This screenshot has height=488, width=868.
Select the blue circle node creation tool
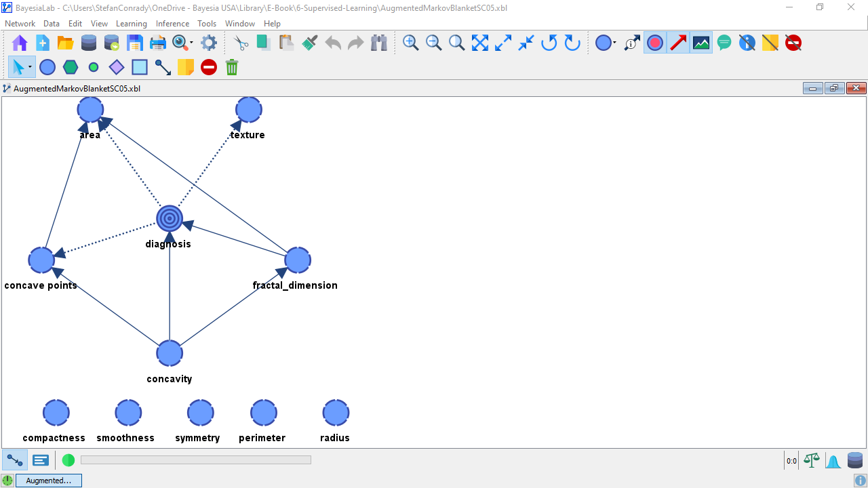(x=47, y=67)
